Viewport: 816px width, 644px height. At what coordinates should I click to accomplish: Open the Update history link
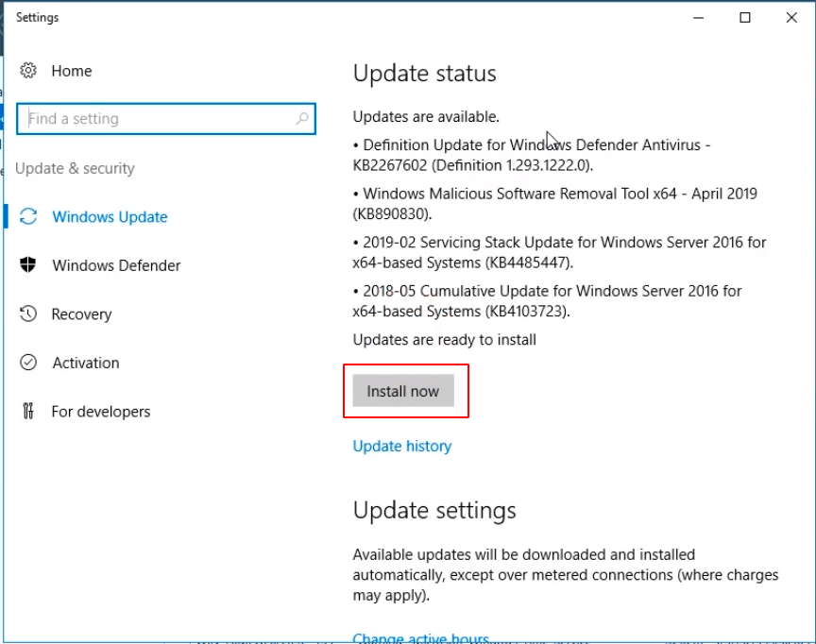[402, 446]
